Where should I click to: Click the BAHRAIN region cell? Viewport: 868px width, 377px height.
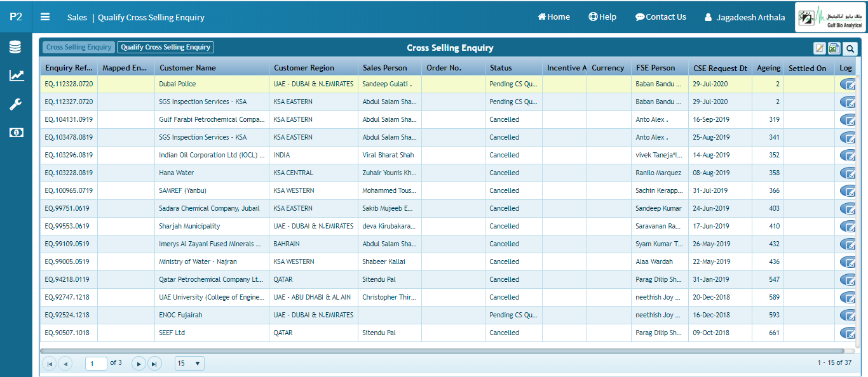[313, 244]
